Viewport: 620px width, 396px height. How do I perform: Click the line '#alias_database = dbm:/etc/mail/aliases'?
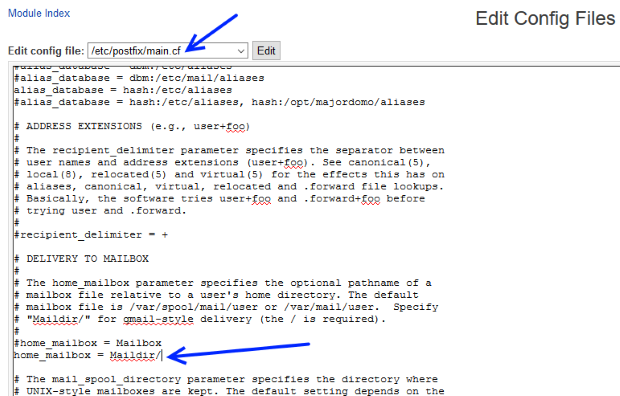[x=139, y=78]
